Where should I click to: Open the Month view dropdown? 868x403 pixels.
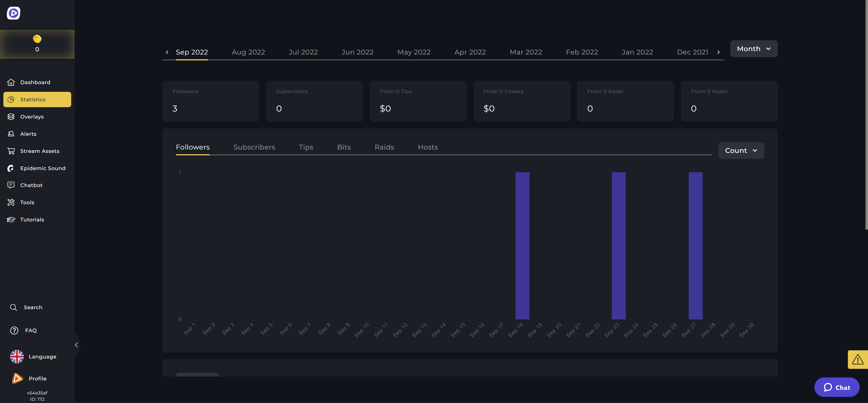tap(753, 49)
